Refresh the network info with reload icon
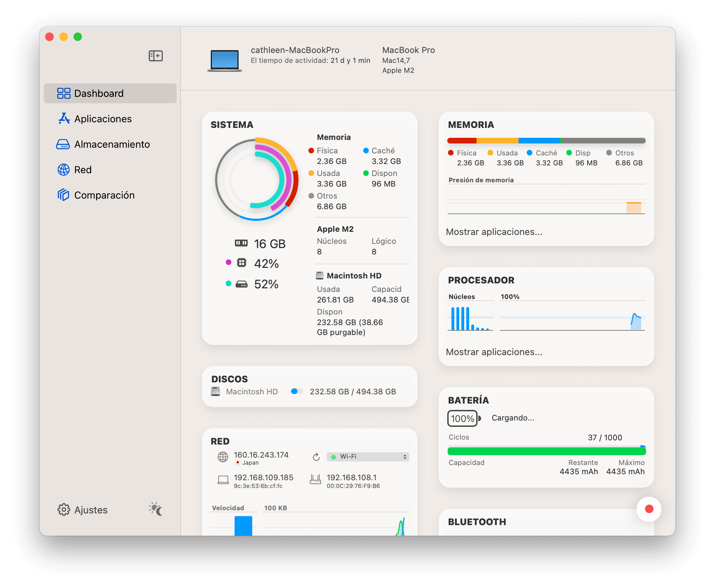715x588 pixels. (x=316, y=457)
